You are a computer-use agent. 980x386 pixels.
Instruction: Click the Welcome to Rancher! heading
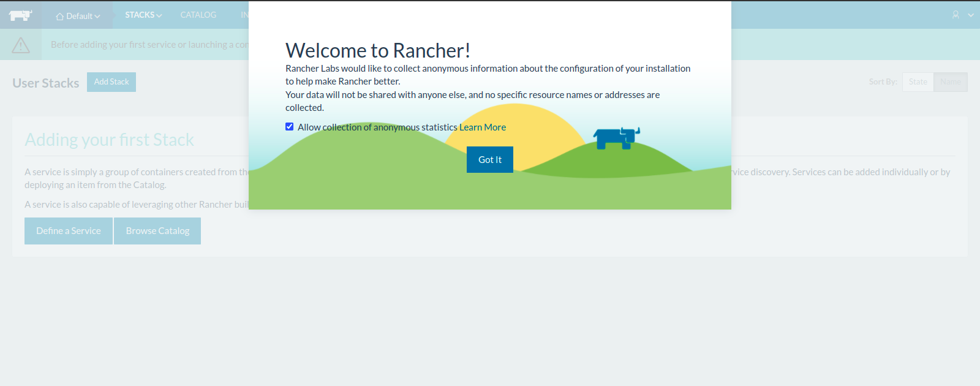click(x=378, y=50)
